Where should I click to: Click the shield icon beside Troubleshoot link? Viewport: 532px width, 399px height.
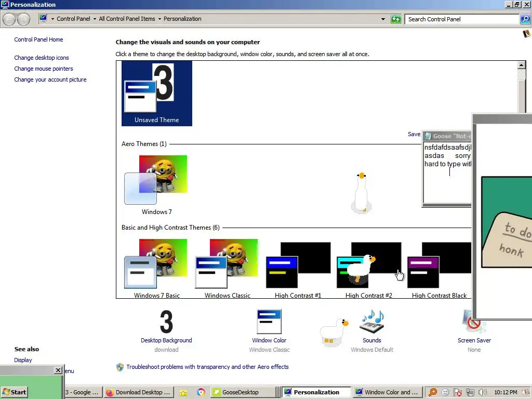click(x=120, y=367)
